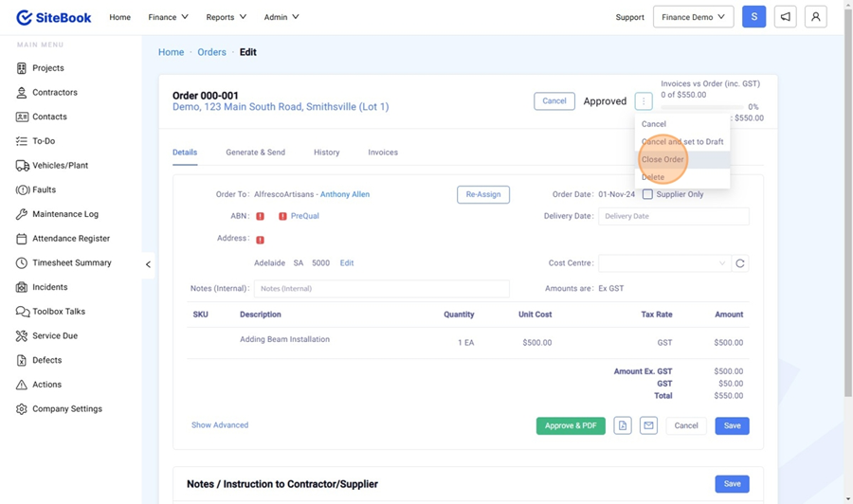The height and width of the screenshot is (504, 853).
Task: Switch to the History tab
Action: click(x=326, y=153)
